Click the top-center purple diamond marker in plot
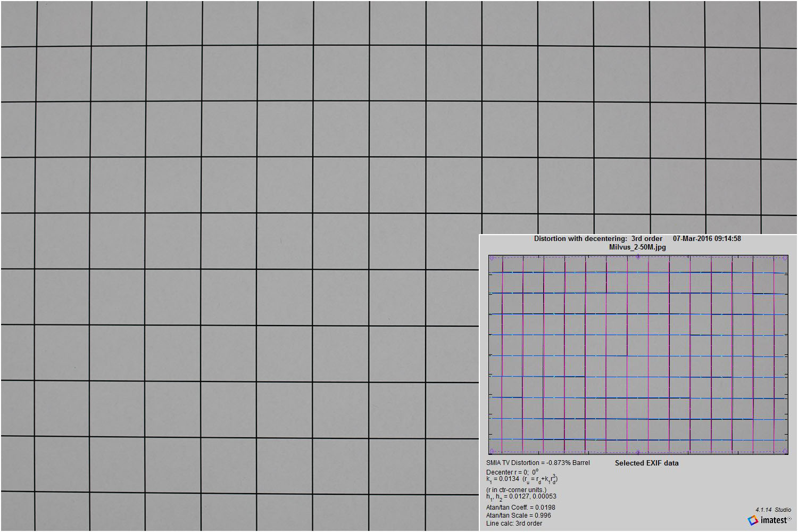Image resolution: width=798 pixels, height=532 pixels. (x=638, y=257)
